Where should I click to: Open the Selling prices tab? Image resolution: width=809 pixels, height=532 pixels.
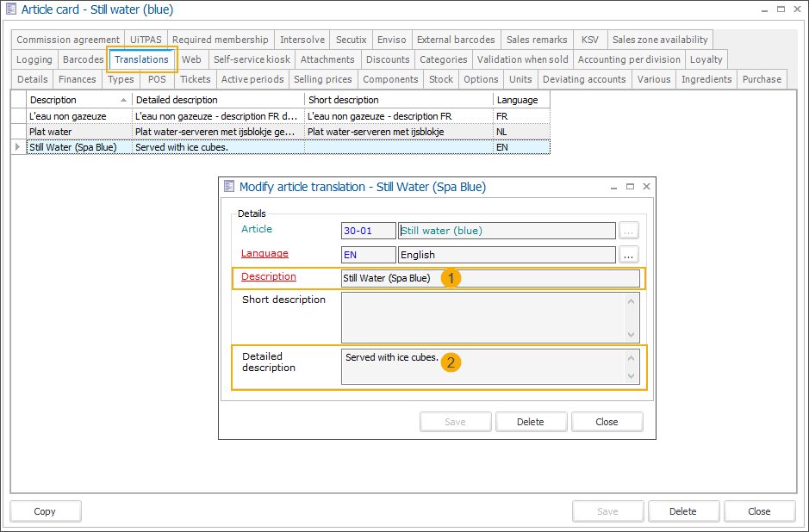pyautogui.click(x=322, y=79)
